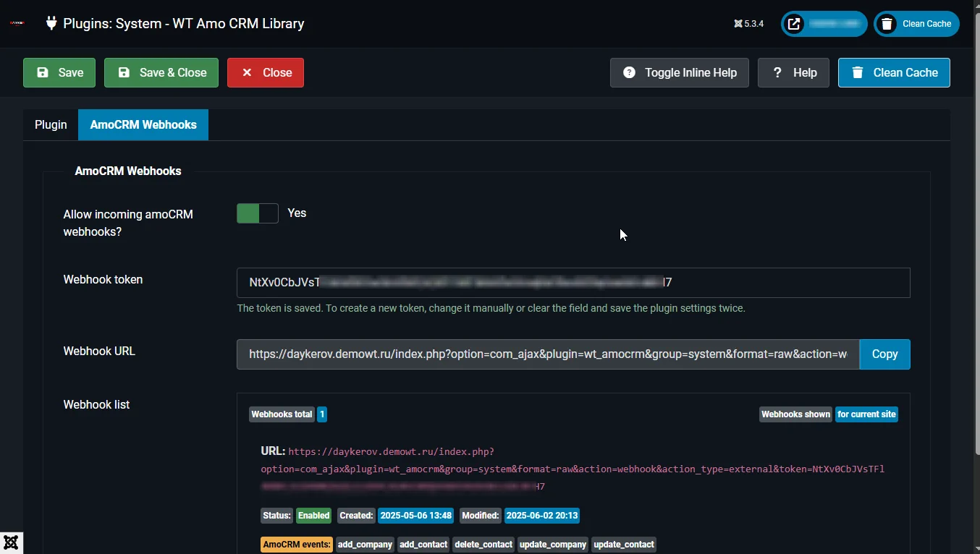Click the circled question icon on Toggle Inline Help
Viewport: 980px width, 554px height.
[629, 72]
